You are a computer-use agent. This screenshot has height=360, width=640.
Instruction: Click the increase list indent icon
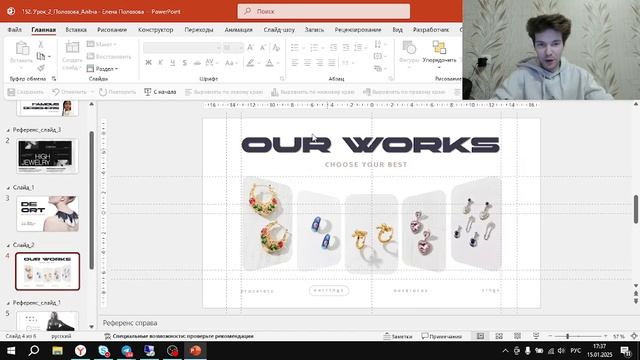click(346, 48)
